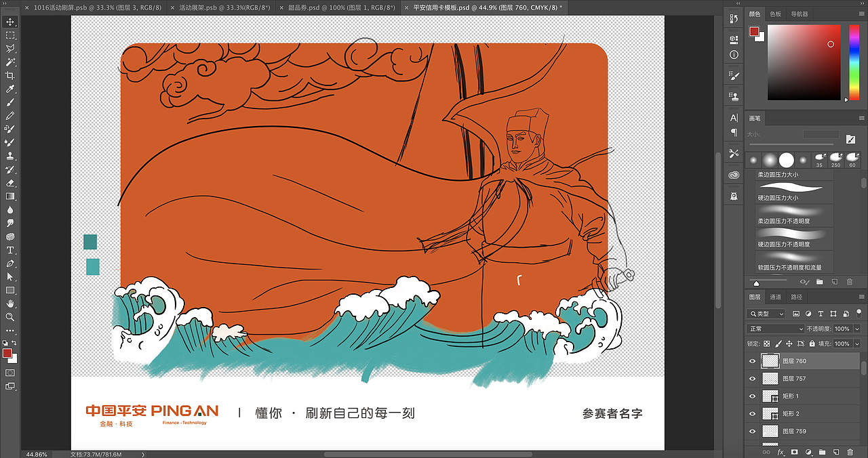Screen dimensions: 868x458
Task: Click the hue spectrum slider strip
Action: click(x=854, y=62)
